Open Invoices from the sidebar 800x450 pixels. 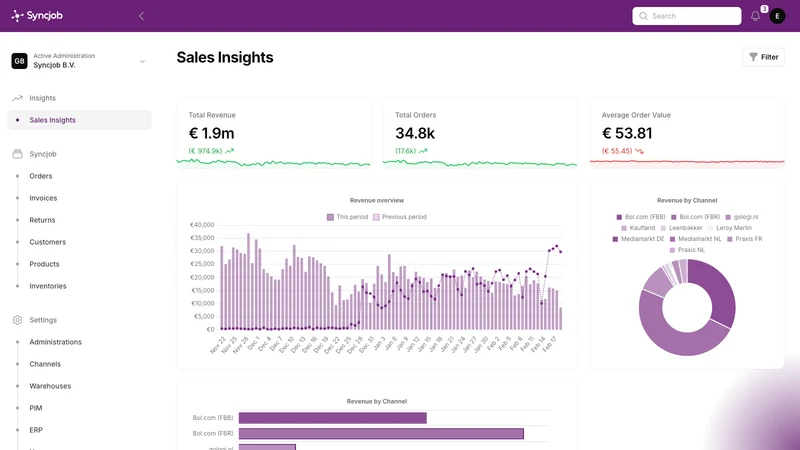tap(43, 198)
